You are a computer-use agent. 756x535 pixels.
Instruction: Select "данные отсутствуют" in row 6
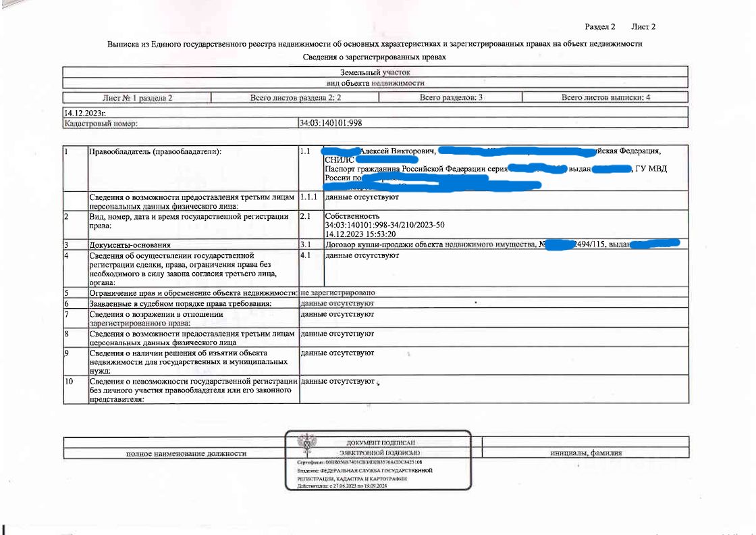coord(337,304)
